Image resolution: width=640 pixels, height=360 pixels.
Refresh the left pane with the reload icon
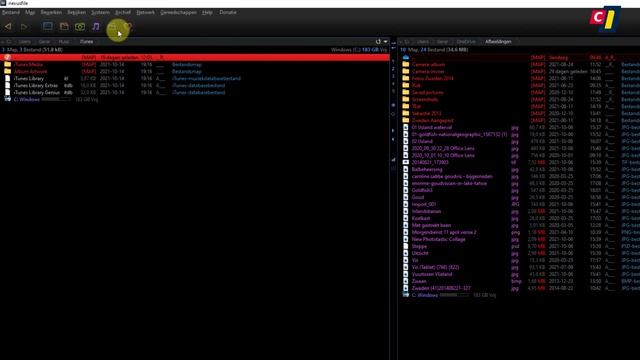378,42
